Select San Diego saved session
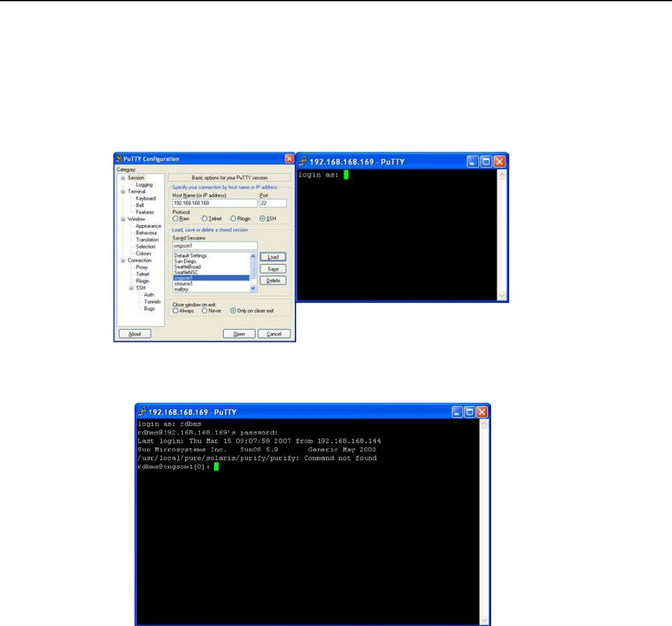 pyautogui.click(x=211, y=261)
